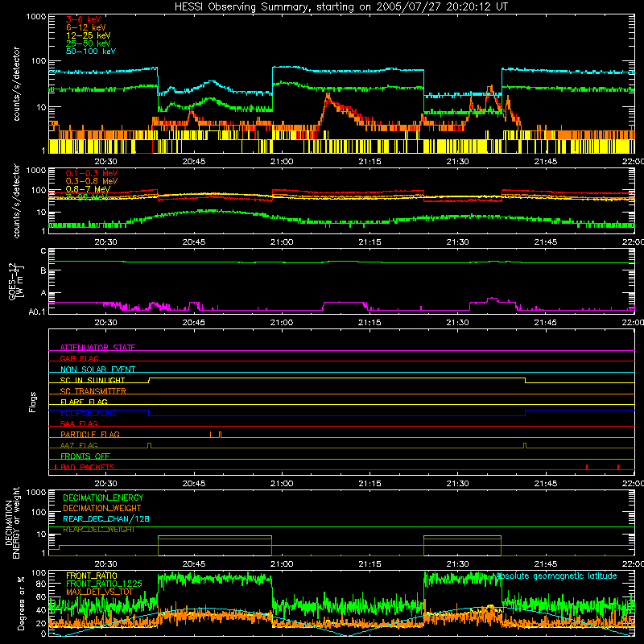Select the SC_IN_SUNLIGHT flag label
The image size is (644, 644).
click(93, 380)
